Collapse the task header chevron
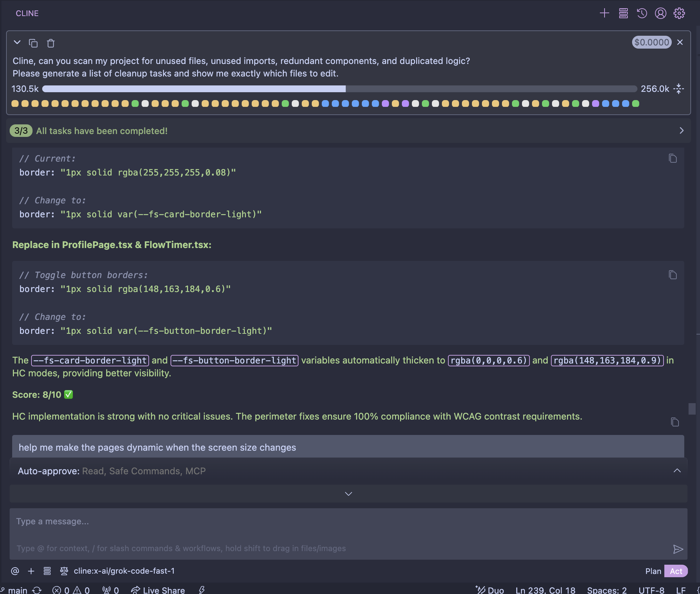Image resolution: width=700 pixels, height=594 pixels. click(x=17, y=43)
